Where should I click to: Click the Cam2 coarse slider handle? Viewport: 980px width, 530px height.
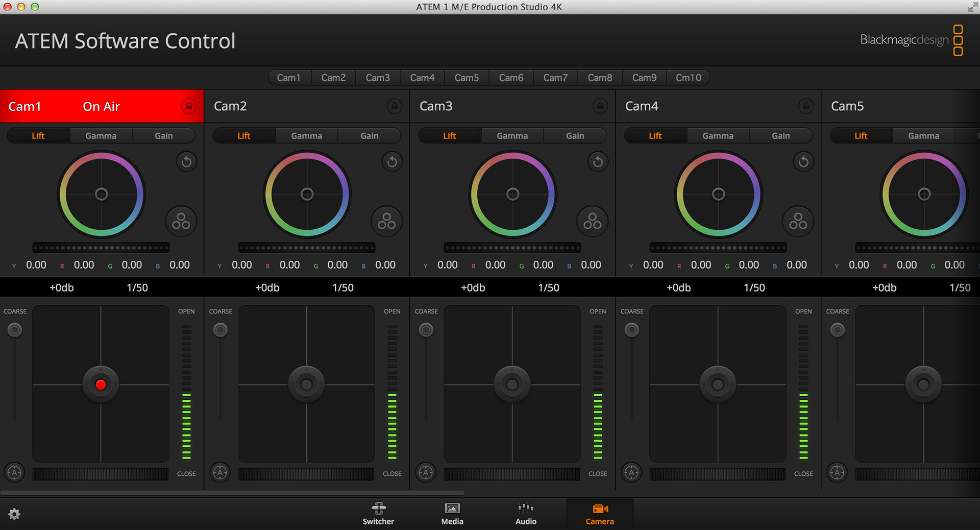220,330
